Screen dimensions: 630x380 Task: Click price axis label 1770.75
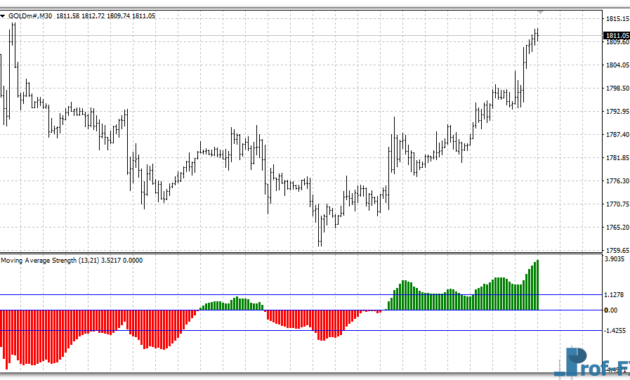[617, 204]
